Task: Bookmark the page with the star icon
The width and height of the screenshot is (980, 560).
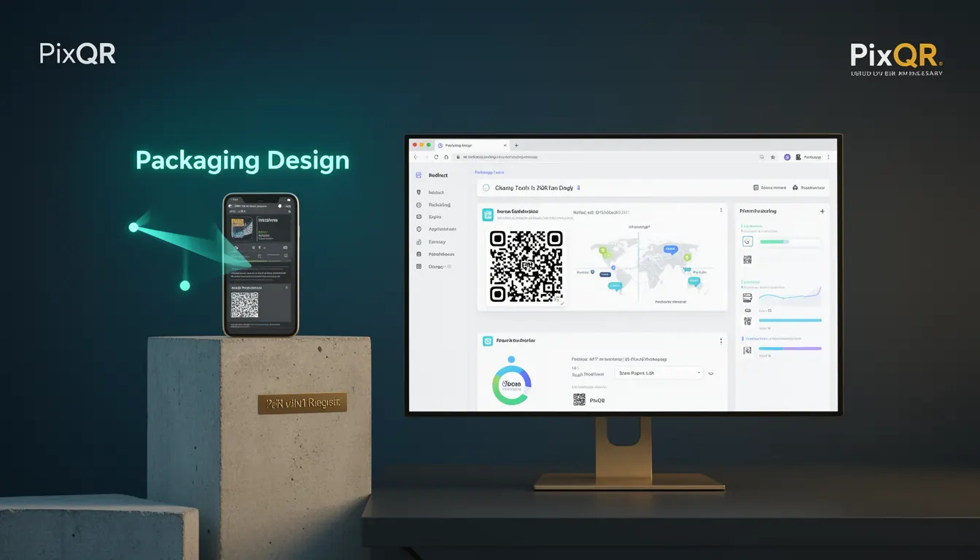Action: (x=773, y=157)
